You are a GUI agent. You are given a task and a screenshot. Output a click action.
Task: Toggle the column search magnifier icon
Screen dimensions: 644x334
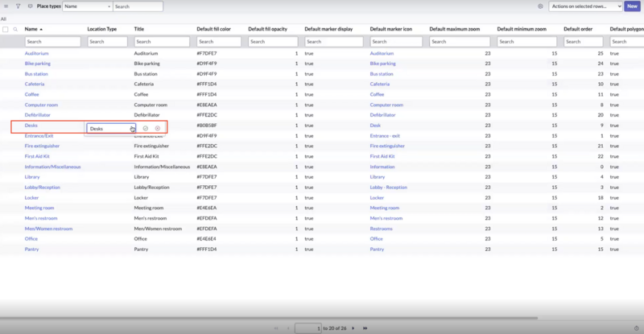coord(15,29)
